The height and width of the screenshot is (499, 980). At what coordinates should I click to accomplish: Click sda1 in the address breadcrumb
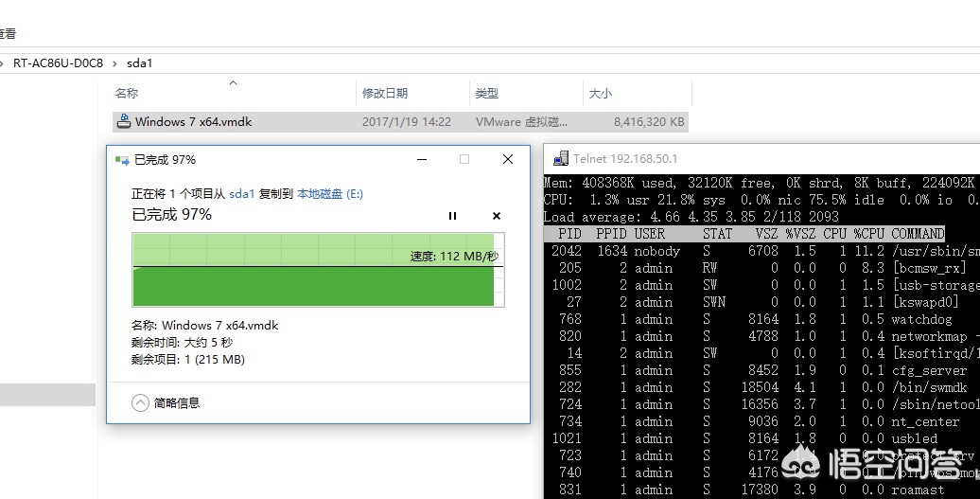pos(139,63)
